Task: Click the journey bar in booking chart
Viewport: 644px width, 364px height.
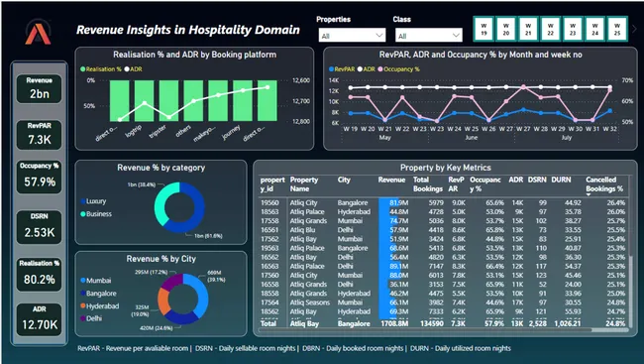Action: (x=243, y=101)
